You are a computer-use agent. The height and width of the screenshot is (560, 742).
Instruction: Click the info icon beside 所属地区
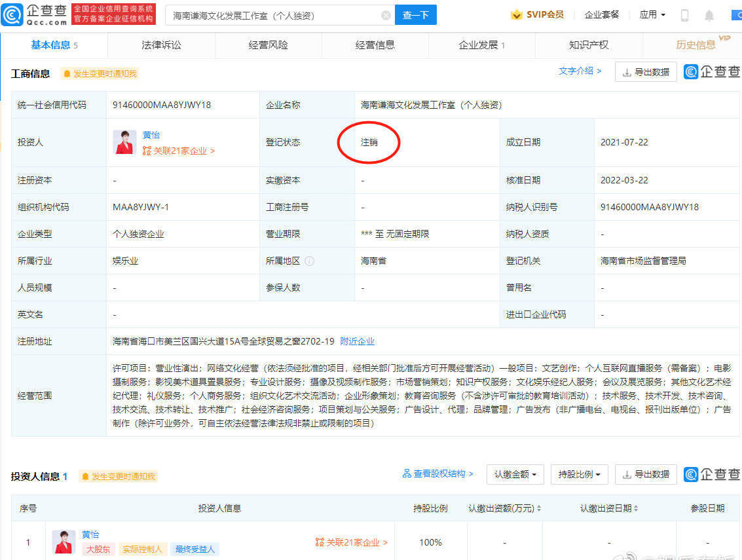310,261
